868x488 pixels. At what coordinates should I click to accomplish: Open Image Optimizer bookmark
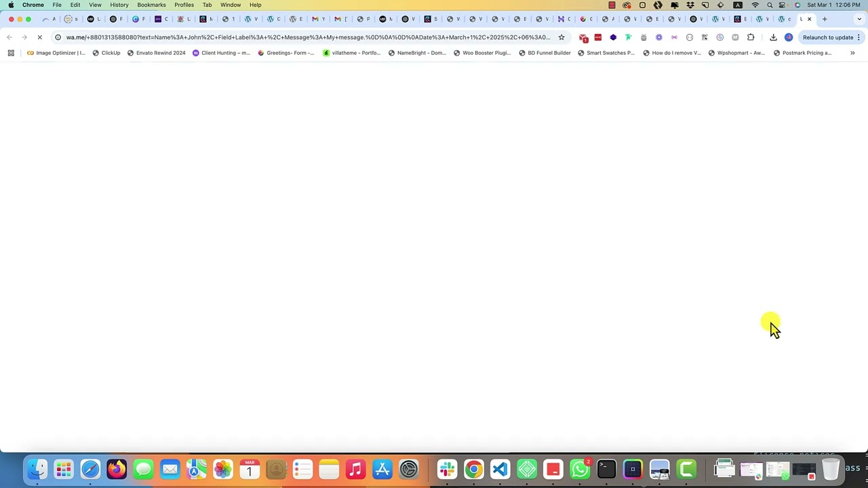click(x=56, y=53)
